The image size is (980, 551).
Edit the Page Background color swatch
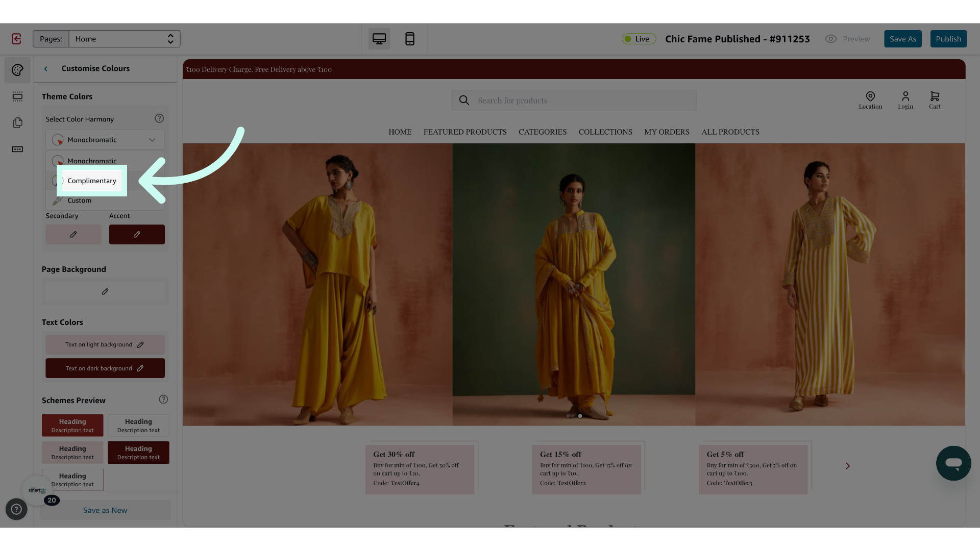tap(105, 292)
